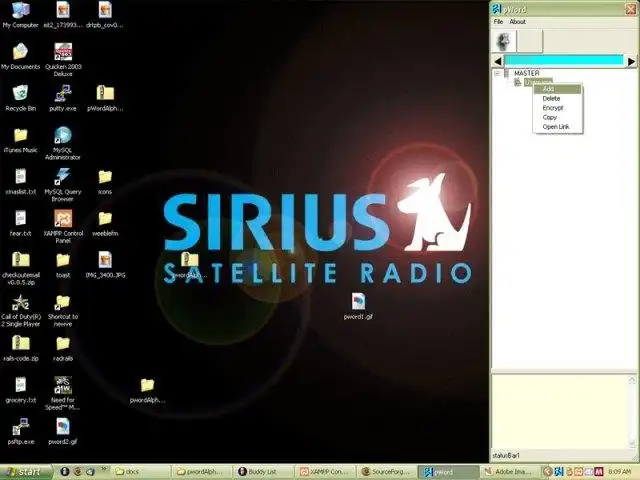Switch to the XAMPP Con... taskbar button

click(x=324, y=472)
